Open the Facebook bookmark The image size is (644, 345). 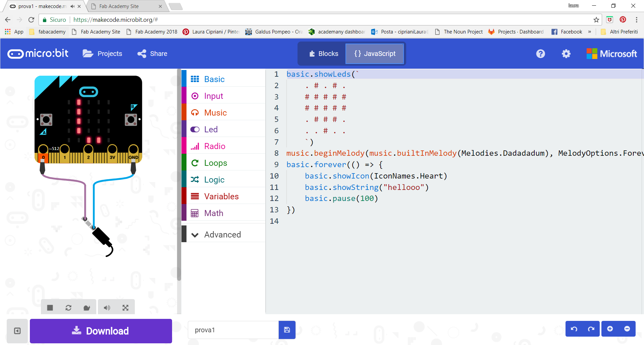567,32
